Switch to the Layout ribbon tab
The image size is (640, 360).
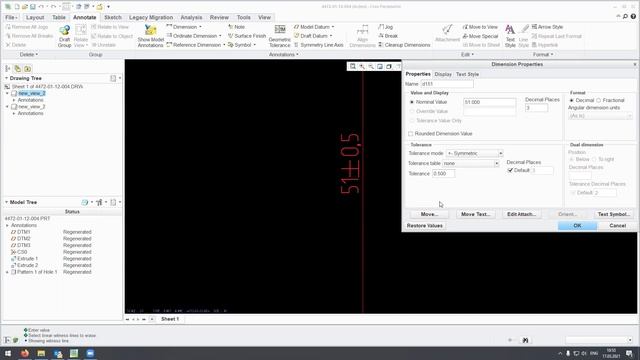pos(35,18)
